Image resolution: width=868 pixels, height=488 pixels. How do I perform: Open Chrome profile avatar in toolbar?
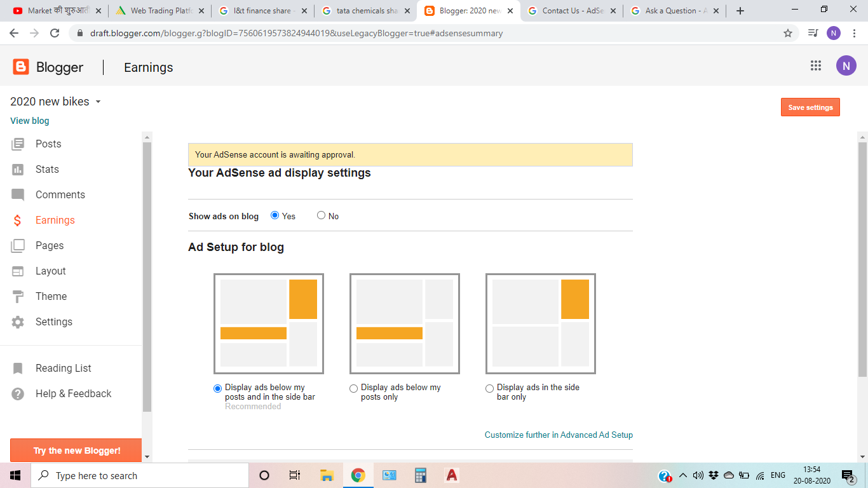pyautogui.click(x=834, y=33)
